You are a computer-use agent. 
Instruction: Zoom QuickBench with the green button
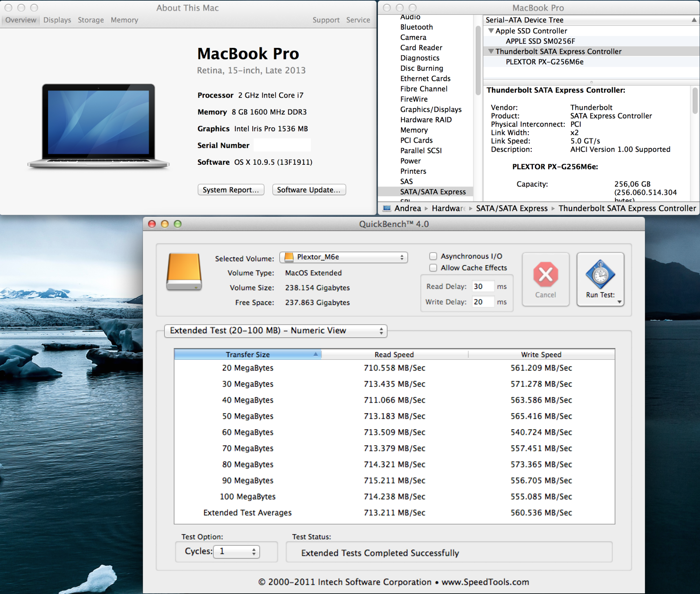pos(178,224)
